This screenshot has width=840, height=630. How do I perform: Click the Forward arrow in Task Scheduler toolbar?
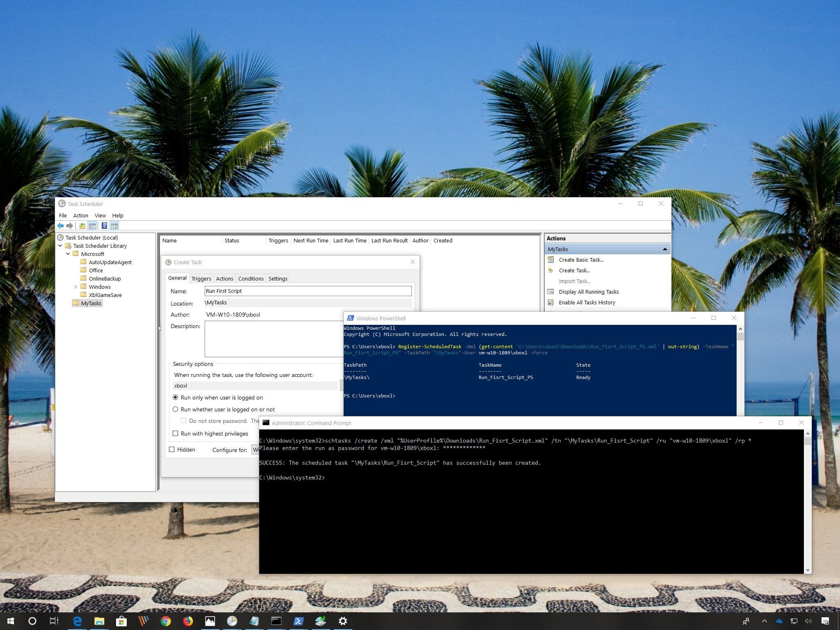point(70,226)
